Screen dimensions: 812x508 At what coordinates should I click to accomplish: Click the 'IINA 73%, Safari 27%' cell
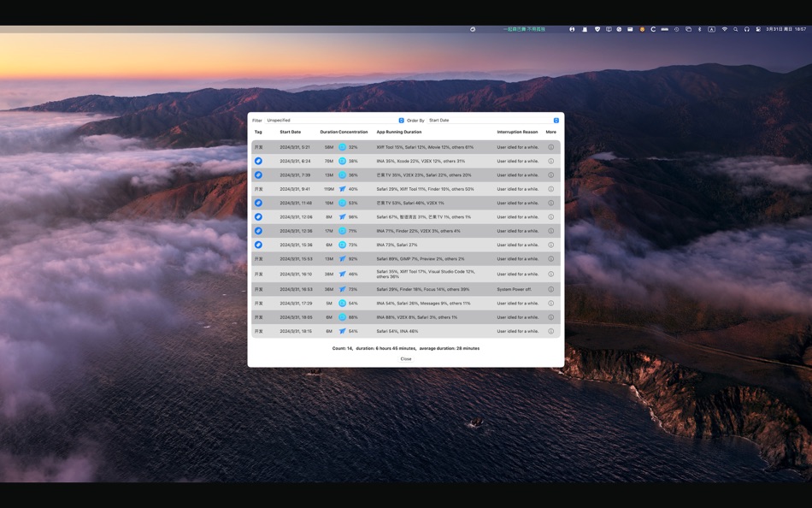pyautogui.click(x=397, y=245)
